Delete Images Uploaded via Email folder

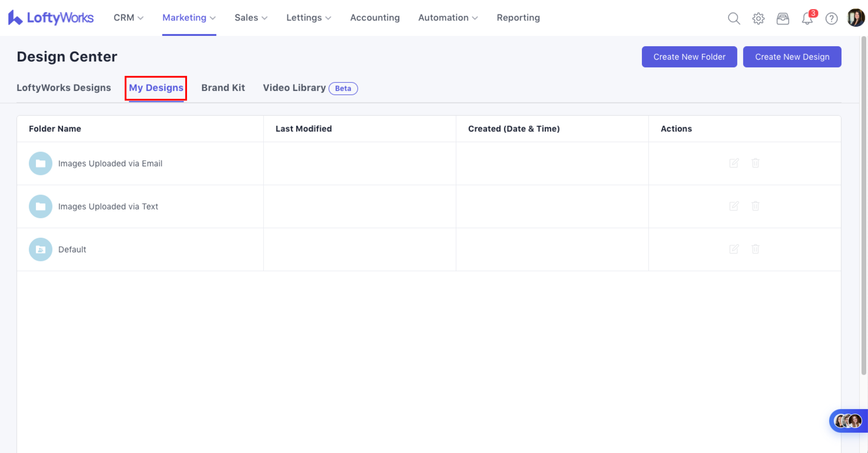[x=755, y=163]
